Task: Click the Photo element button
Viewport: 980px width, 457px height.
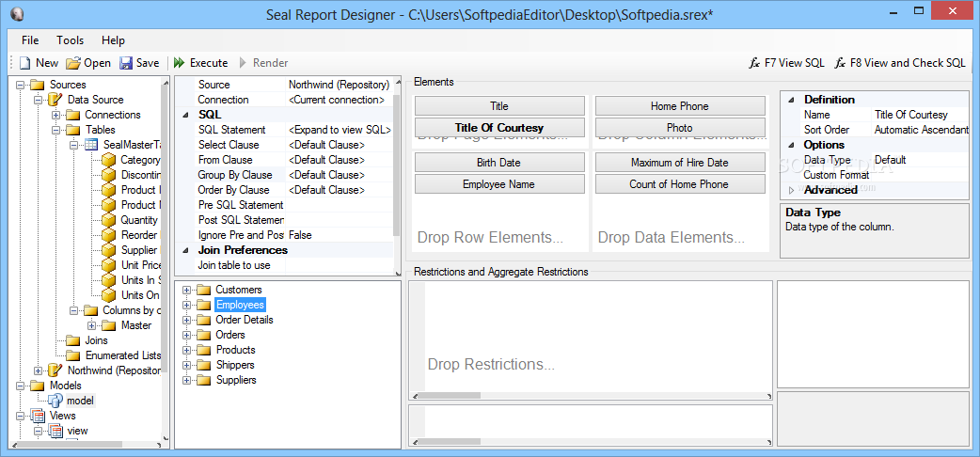Action: 680,128
